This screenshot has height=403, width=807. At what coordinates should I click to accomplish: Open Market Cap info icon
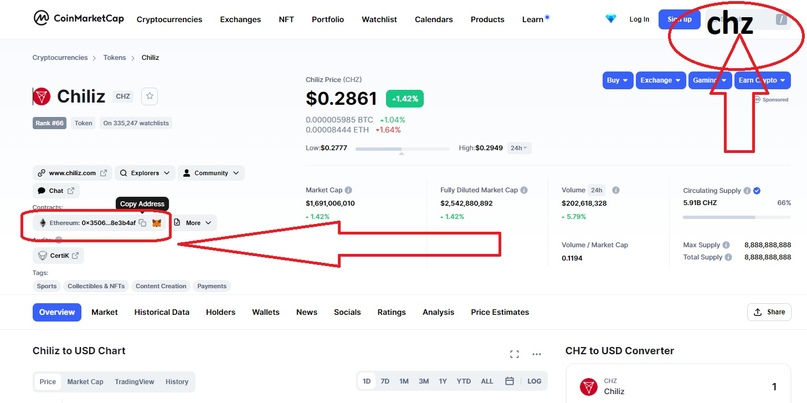(348, 190)
